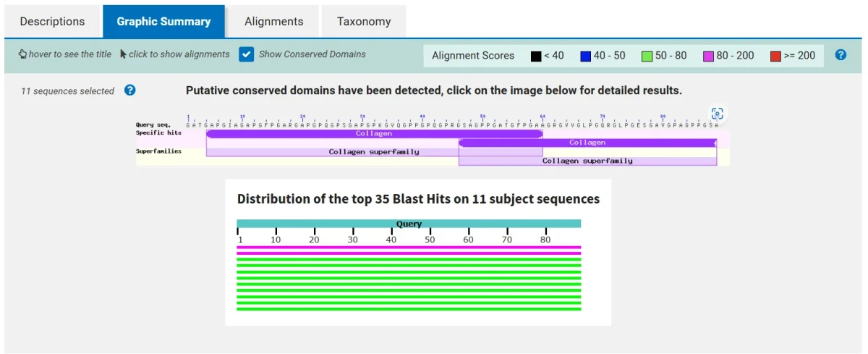Click the red '>= 200' score swatch
Image resolution: width=868 pixels, height=354 pixels.
tap(775, 56)
